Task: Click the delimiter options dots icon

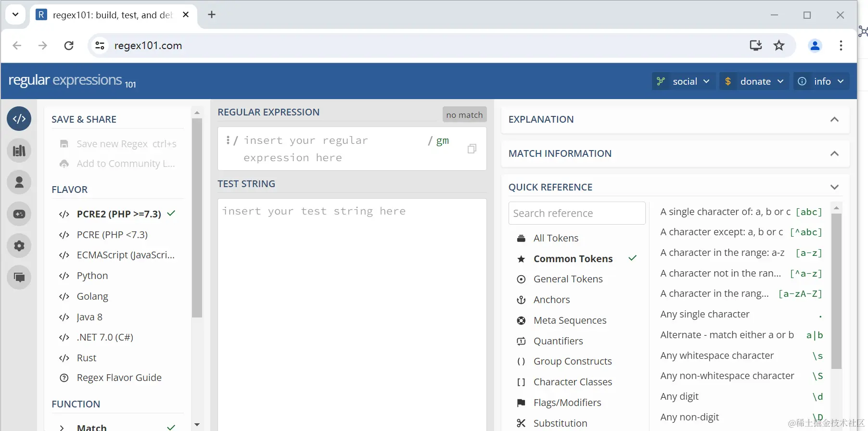Action: pyautogui.click(x=228, y=140)
